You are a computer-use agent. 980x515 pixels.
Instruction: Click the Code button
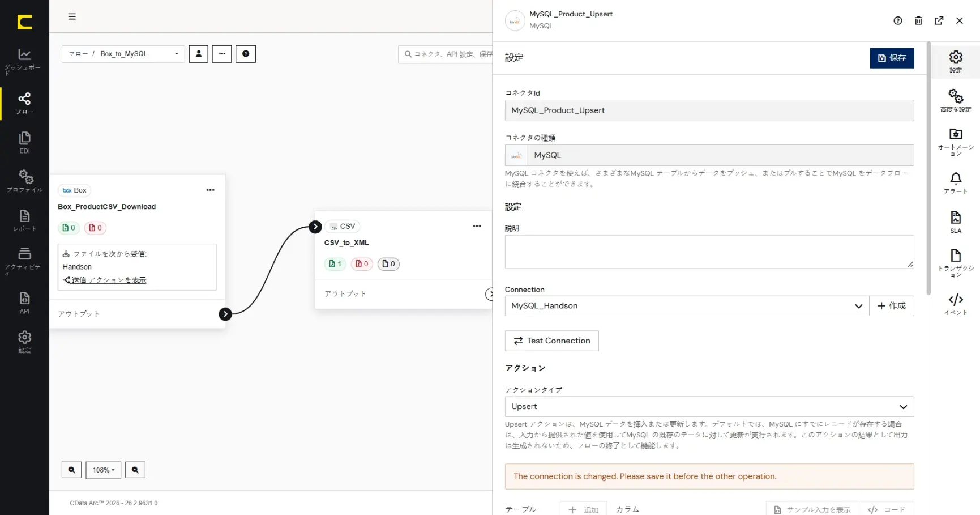[x=887, y=509]
